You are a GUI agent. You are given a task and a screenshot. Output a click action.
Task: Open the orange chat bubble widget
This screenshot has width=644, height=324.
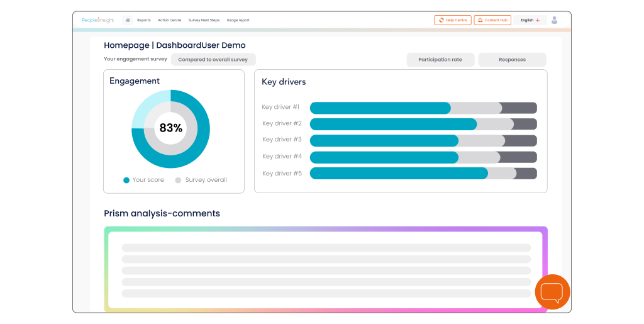click(x=552, y=292)
